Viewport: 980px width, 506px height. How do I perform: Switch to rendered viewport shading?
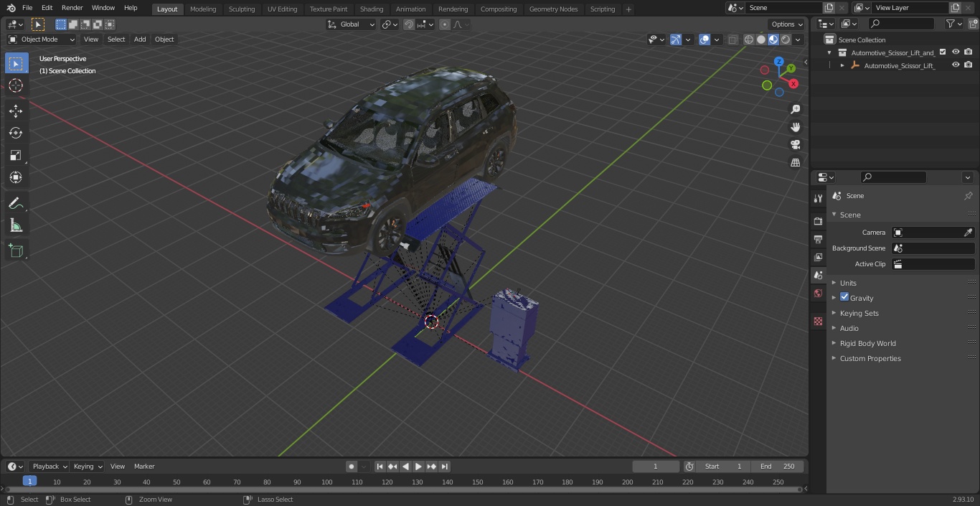coord(786,39)
